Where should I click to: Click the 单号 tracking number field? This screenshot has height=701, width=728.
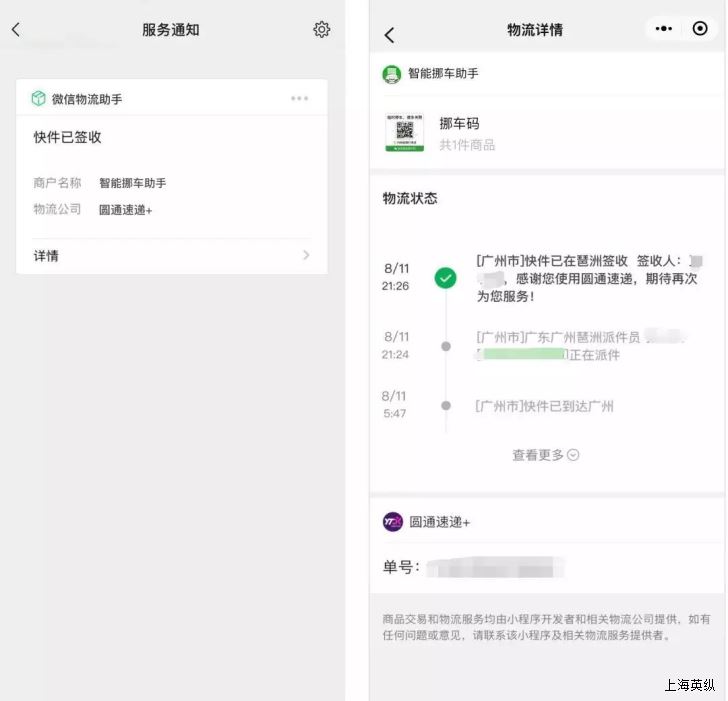[x=474, y=567]
